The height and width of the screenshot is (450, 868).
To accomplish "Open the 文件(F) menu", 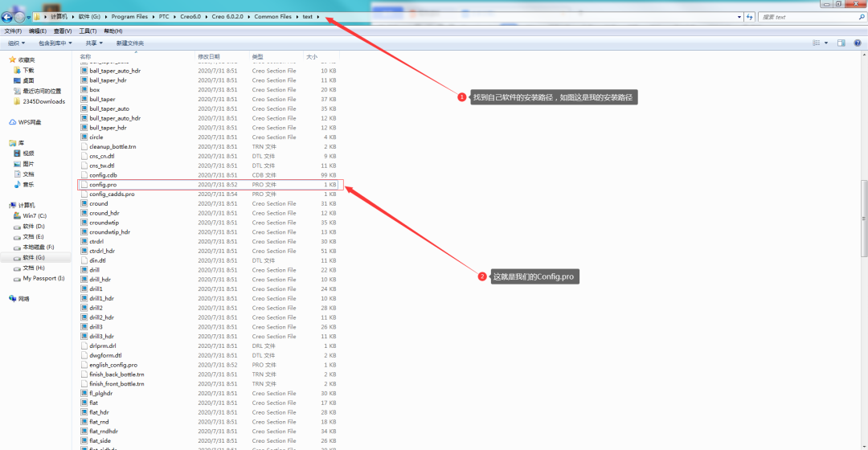I will tap(13, 31).
